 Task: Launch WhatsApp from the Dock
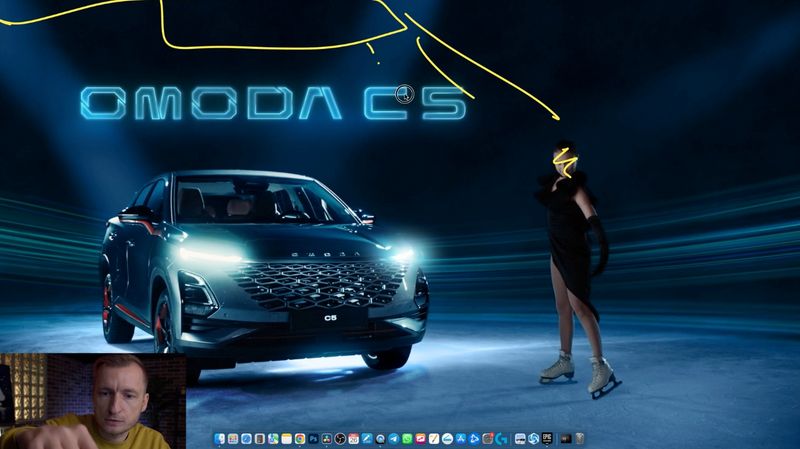407,439
